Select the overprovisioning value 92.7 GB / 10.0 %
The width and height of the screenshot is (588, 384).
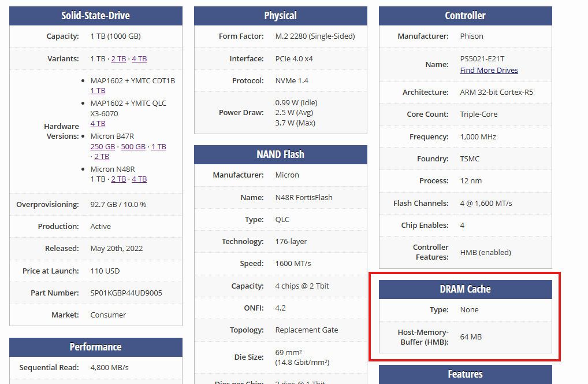tap(118, 205)
